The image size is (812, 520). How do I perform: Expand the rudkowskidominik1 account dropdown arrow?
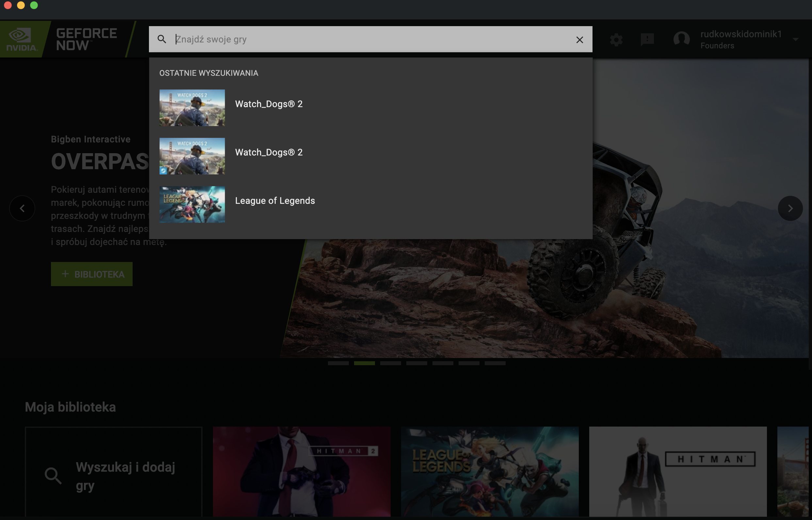coord(796,40)
